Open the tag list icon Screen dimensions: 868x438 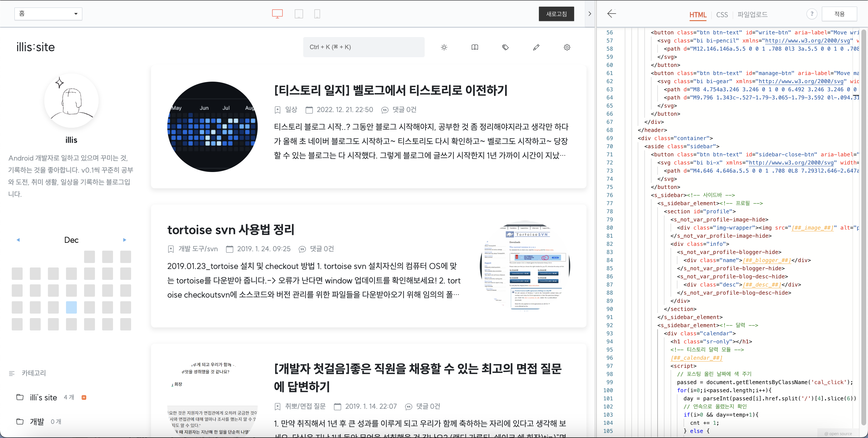(x=505, y=47)
